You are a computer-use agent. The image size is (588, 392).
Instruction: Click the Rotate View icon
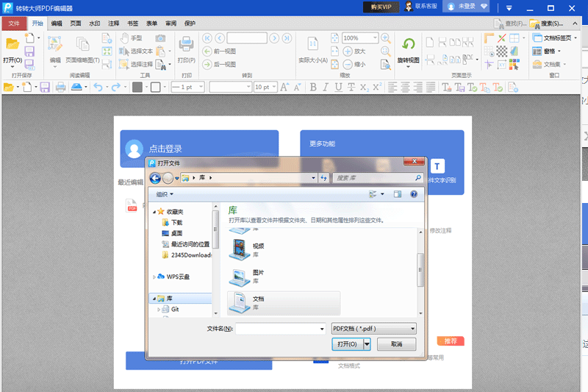click(x=409, y=44)
